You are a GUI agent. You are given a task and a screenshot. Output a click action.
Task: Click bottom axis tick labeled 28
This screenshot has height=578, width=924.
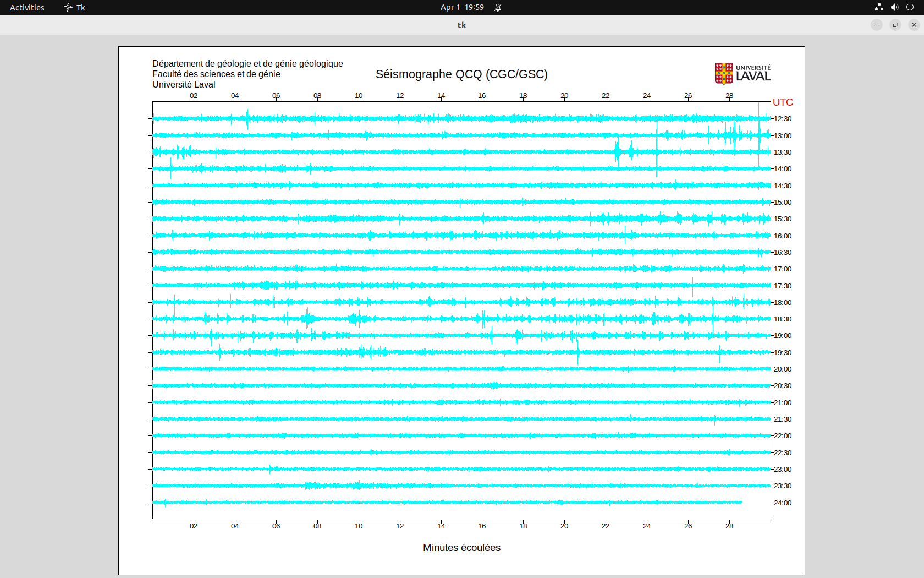click(729, 526)
